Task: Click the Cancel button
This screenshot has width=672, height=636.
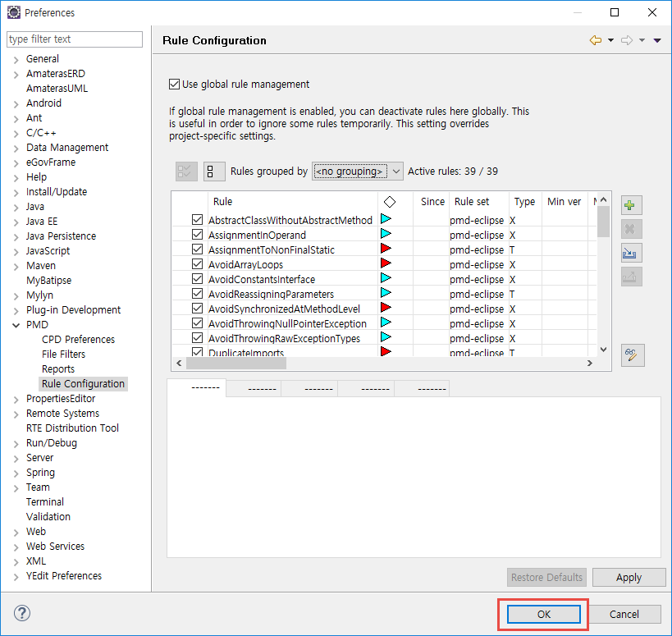Action: click(624, 614)
